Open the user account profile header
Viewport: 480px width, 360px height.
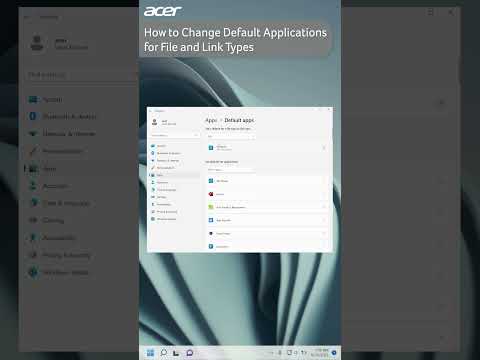tap(164, 122)
